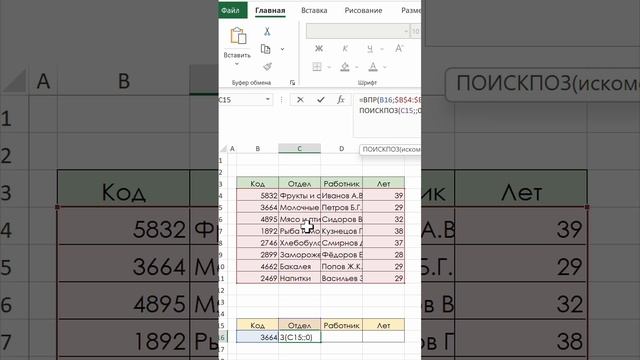
Task: Select the cell with code 2746
Action: [258, 243]
